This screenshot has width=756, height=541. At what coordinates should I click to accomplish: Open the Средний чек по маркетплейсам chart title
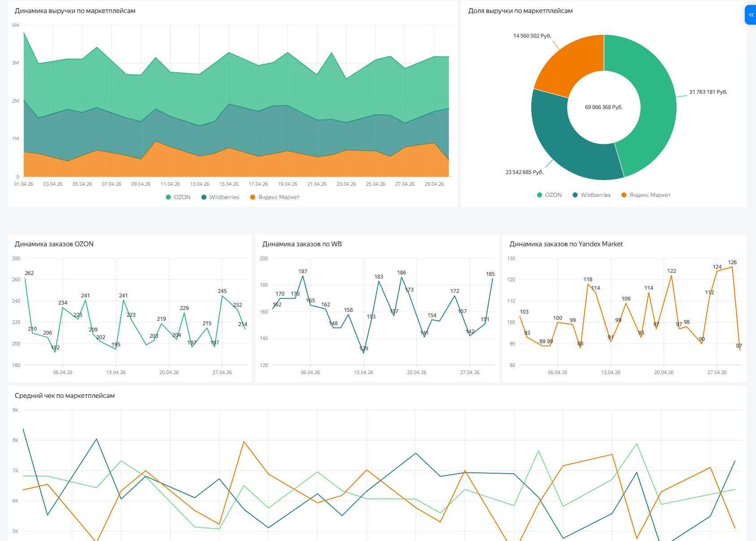click(65, 396)
